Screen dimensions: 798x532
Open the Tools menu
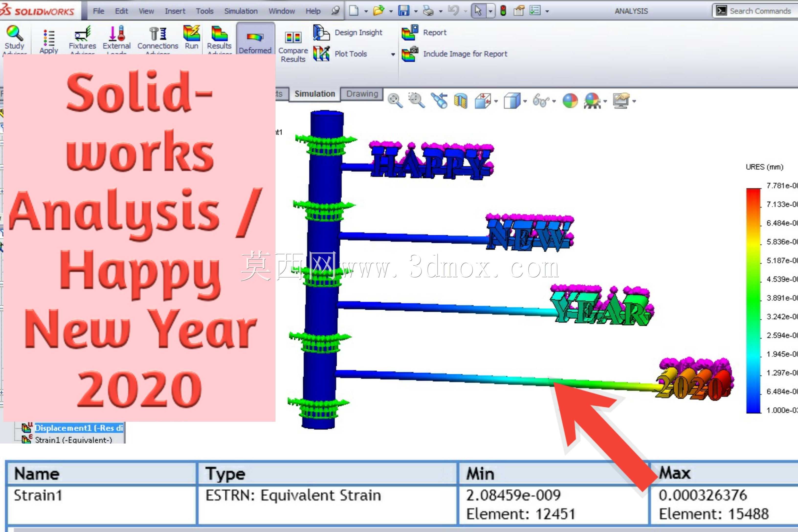pos(205,11)
